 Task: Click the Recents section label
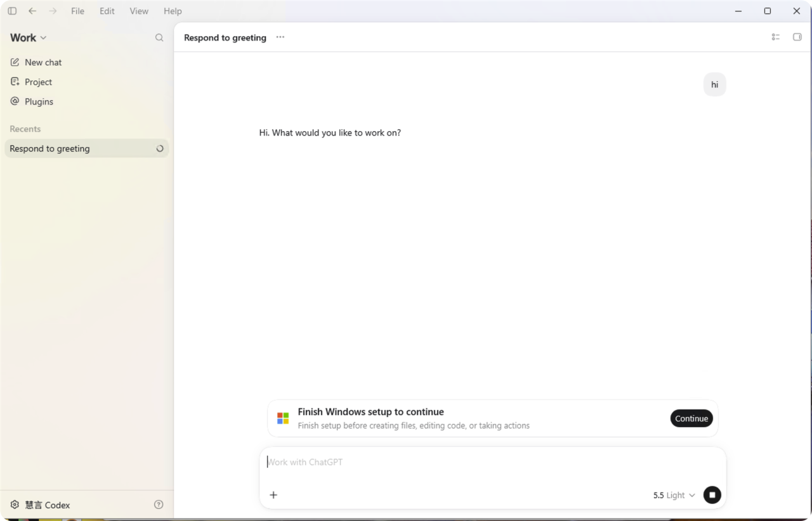(25, 129)
